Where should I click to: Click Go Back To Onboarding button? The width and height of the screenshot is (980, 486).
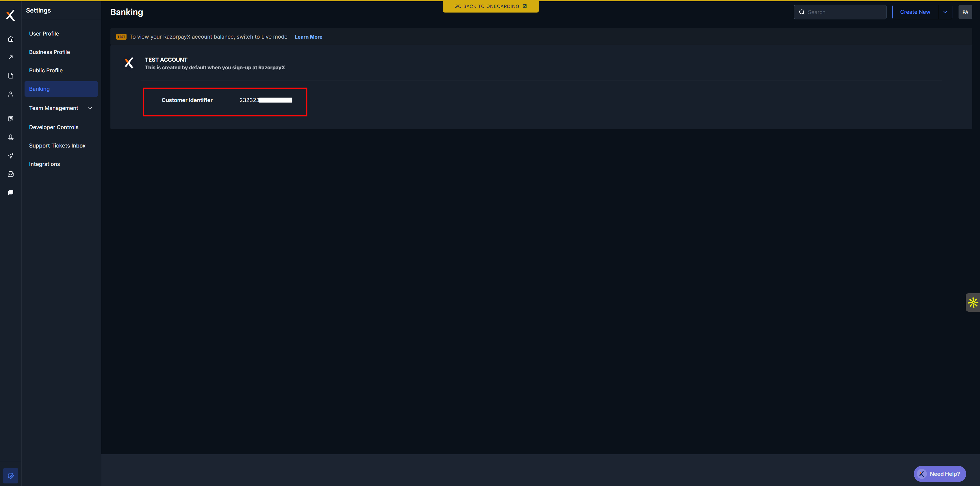coord(490,6)
